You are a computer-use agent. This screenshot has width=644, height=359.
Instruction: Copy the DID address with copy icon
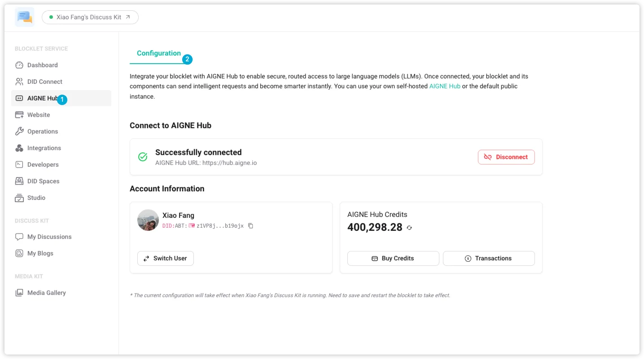251,226
